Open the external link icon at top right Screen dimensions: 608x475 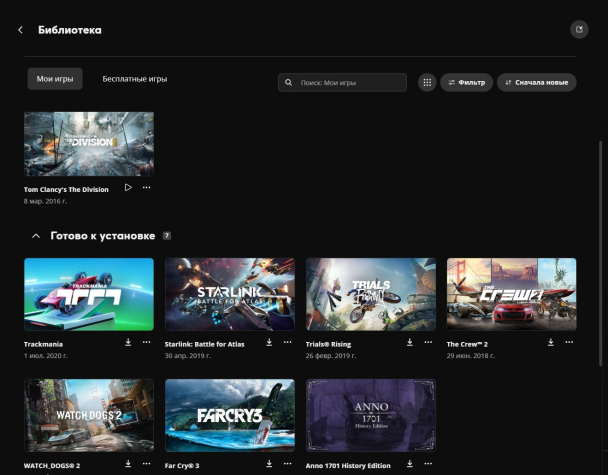[579, 29]
